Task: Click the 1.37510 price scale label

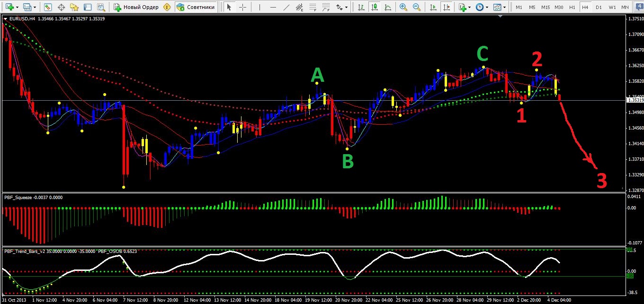Action: point(635,19)
